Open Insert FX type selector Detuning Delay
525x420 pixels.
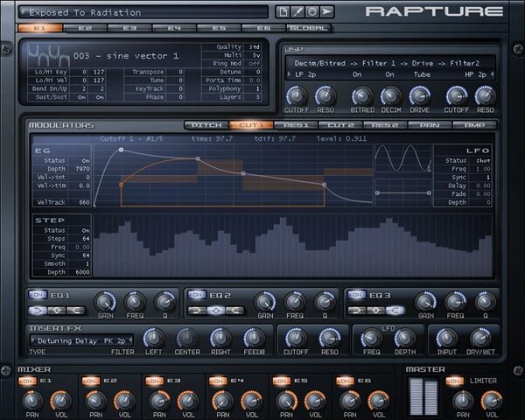pyautogui.click(x=67, y=341)
